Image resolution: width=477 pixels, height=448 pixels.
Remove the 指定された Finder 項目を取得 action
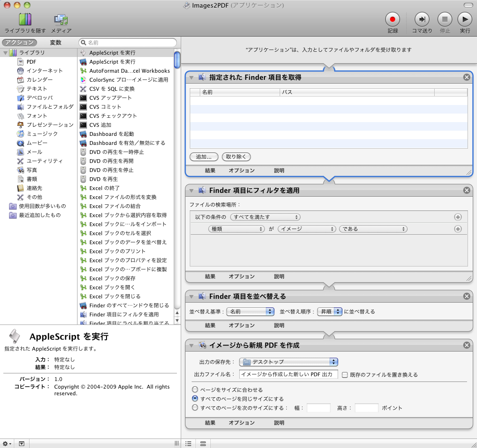pos(467,77)
